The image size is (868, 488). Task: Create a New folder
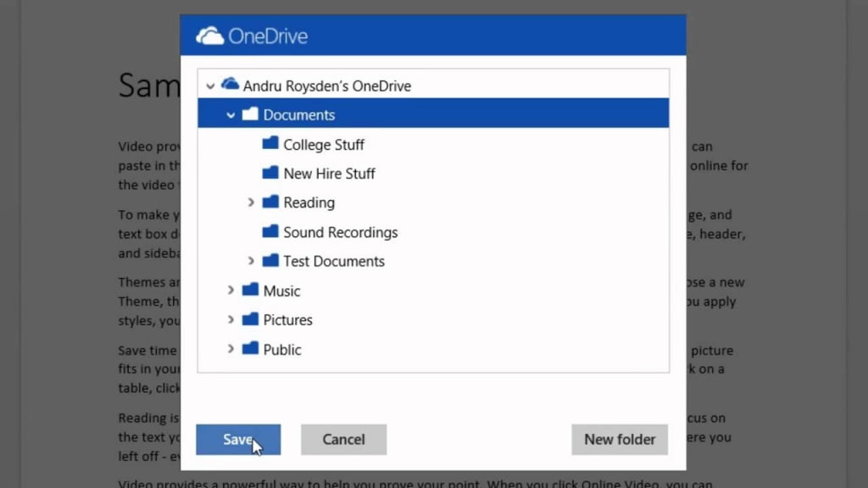point(620,439)
